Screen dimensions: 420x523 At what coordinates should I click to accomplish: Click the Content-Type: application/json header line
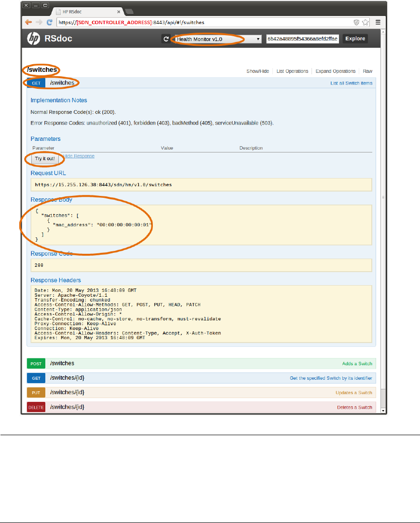point(78,310)
